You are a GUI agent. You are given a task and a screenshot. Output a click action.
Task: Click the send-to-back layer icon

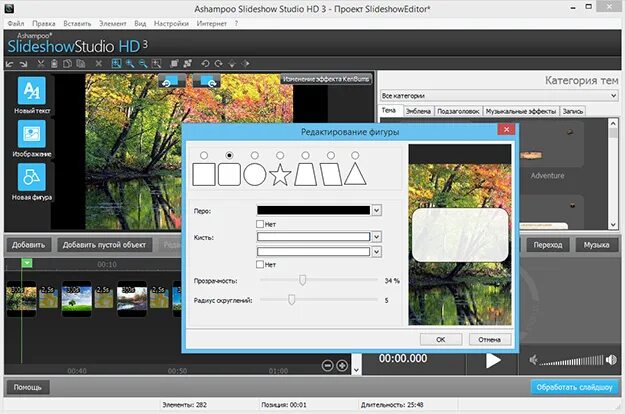coord(188,63)
